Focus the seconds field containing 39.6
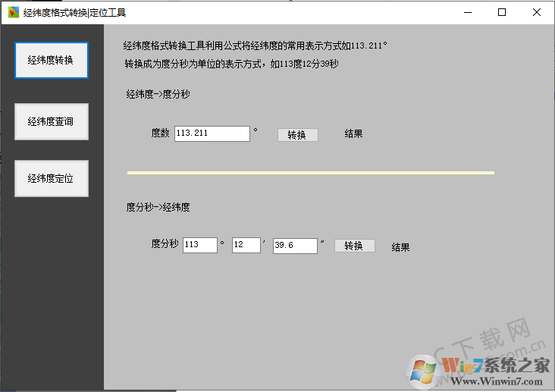This screenshot has width=555, height=392. click(x=295, y=246)
